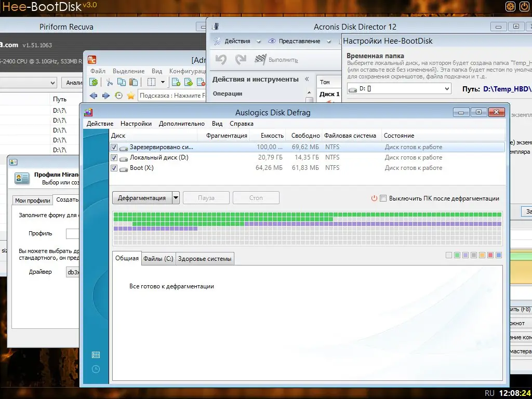Expand the Действия dropdown arrow in Acronis
The height and width of the screenshot is (399, 532).
pos(259,42)
